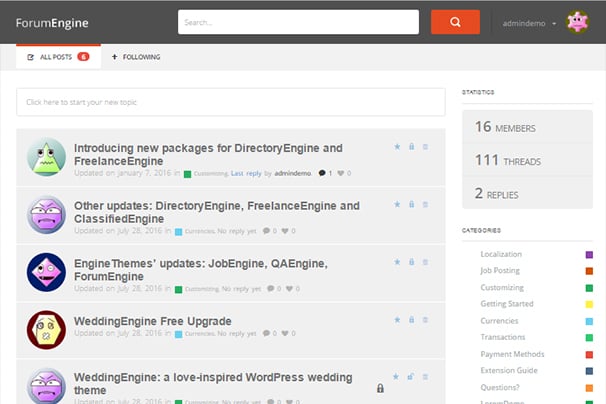Star the Other updates thread

397,204
